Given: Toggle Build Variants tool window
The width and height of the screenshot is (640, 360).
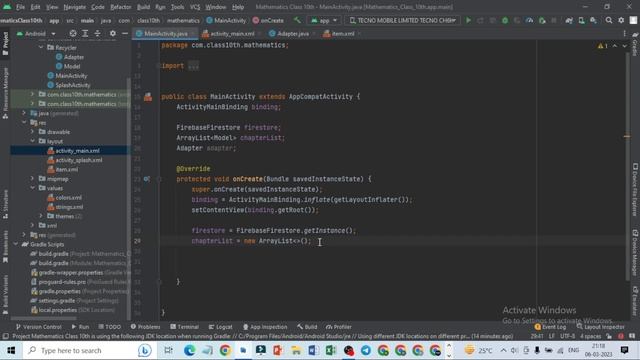Looking at the screenshot, I should tap(5, 295).
